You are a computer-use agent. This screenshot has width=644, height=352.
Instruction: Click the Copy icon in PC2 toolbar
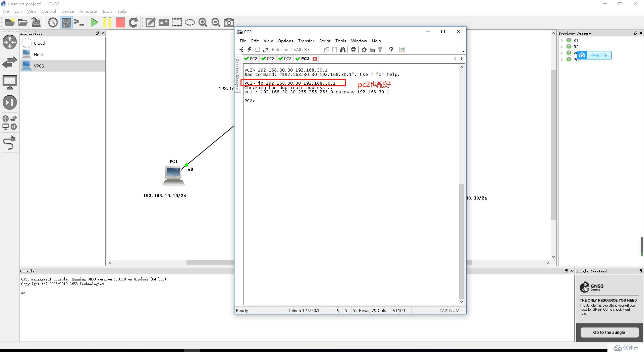(326, 50)
